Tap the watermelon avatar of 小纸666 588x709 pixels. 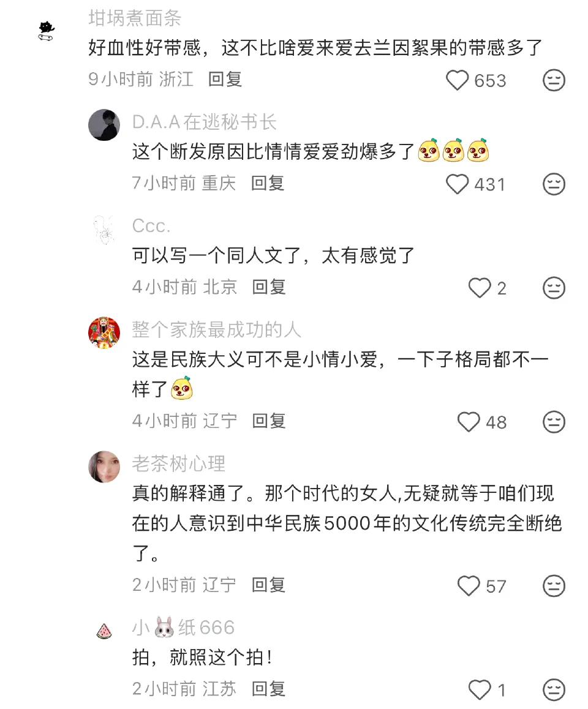coord(104,631)
